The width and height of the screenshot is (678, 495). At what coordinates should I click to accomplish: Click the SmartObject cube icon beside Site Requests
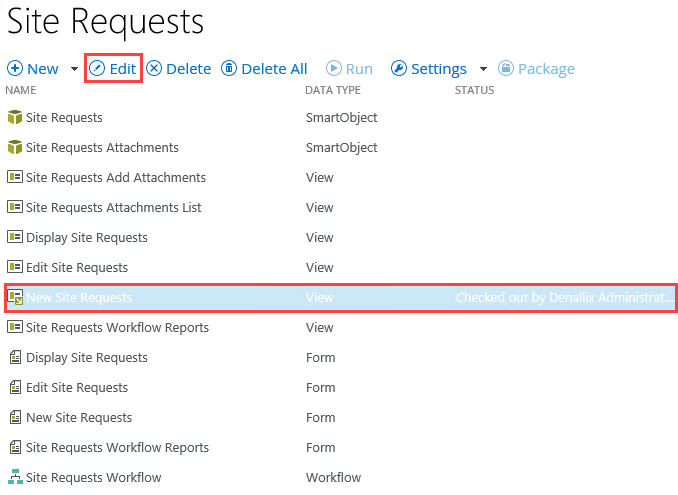(x=15, y=118)
